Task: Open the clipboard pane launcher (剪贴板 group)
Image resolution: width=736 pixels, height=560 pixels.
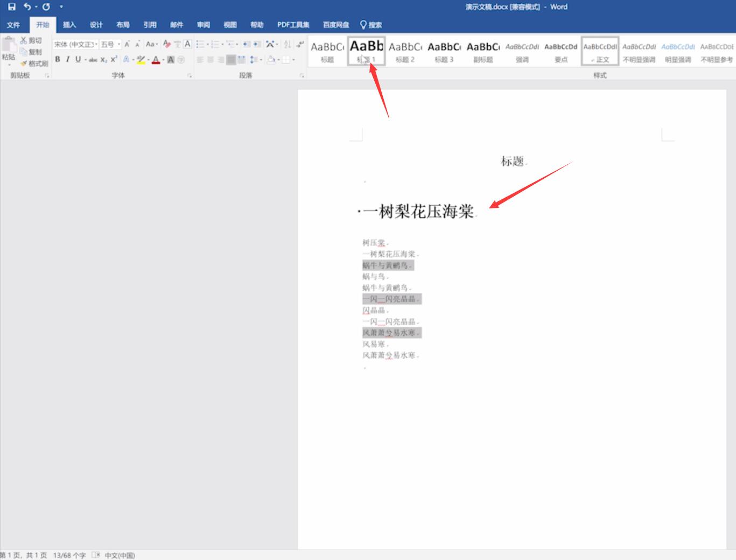Action: pos(47,76)
